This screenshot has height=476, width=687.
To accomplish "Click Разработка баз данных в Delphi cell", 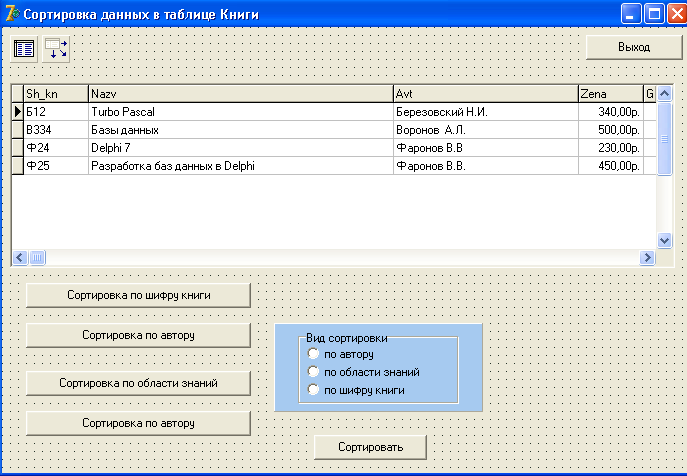I will pos(241,166).
